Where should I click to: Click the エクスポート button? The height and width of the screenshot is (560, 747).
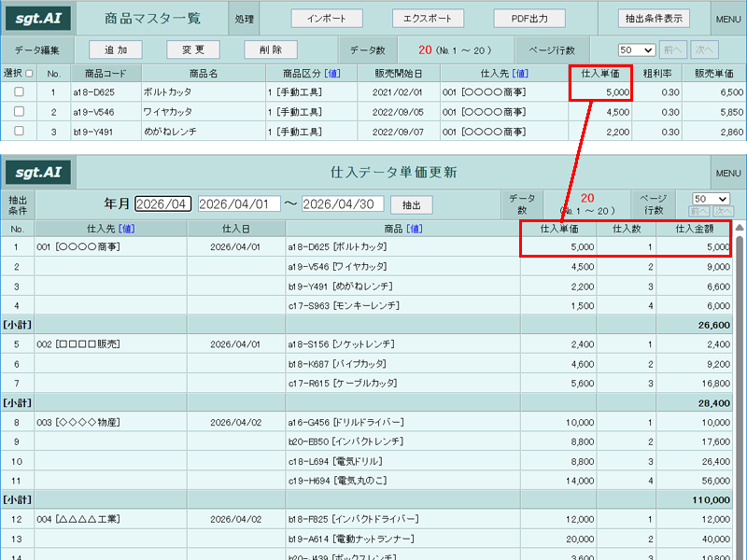click(x=428, y=19)
